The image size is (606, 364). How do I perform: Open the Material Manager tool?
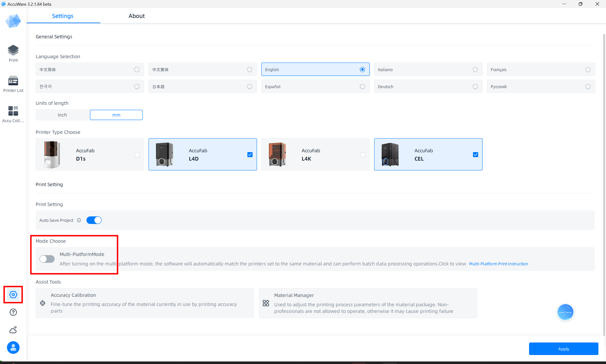368,303
